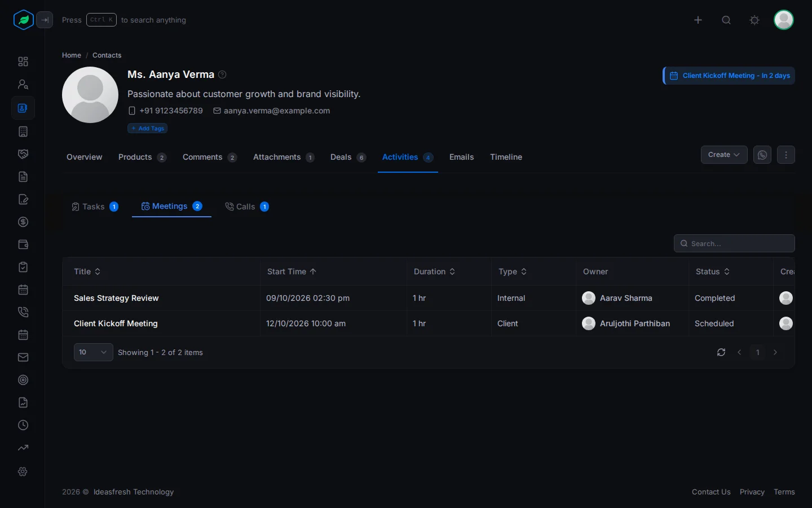Open the building icon in sidebar

pos(23,132)
